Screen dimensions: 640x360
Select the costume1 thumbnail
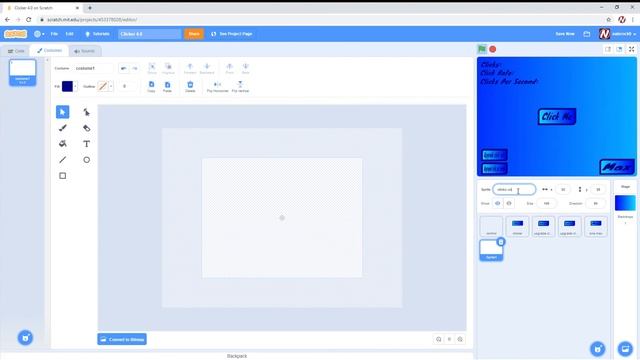[x=22, y=72]
